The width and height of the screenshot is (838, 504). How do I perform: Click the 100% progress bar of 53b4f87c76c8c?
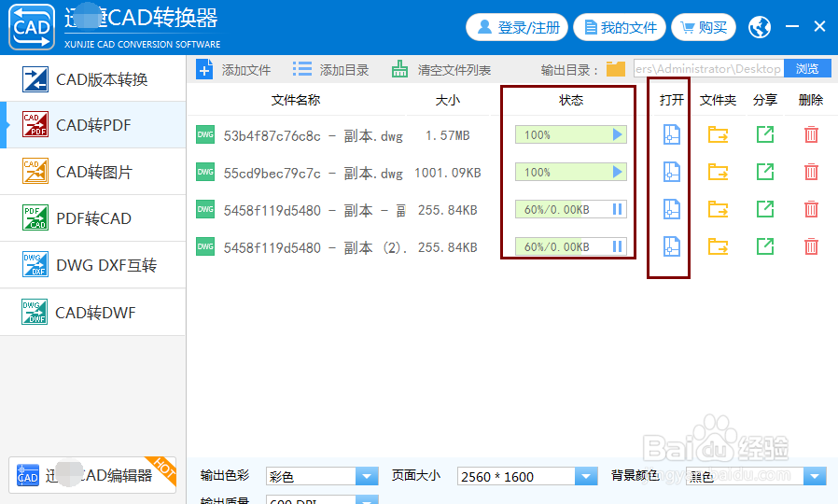571,134
